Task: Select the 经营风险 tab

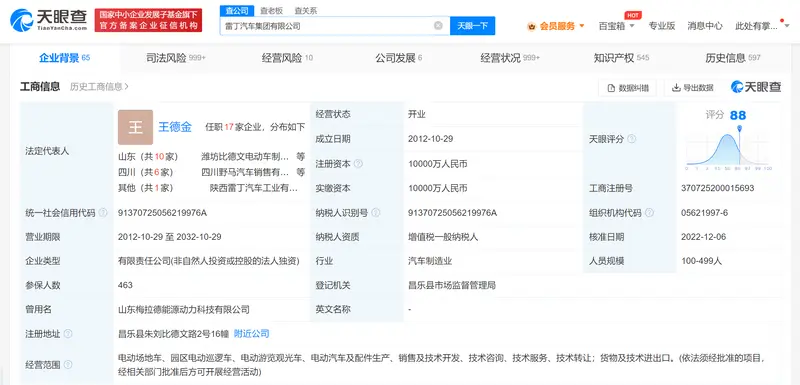Action: [x=287, y=58]
